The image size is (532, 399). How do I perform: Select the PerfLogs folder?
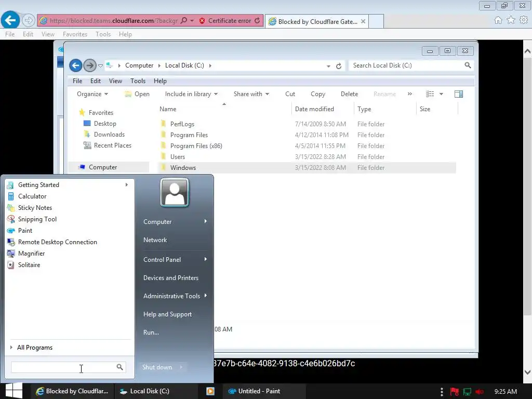click(182, 124)
